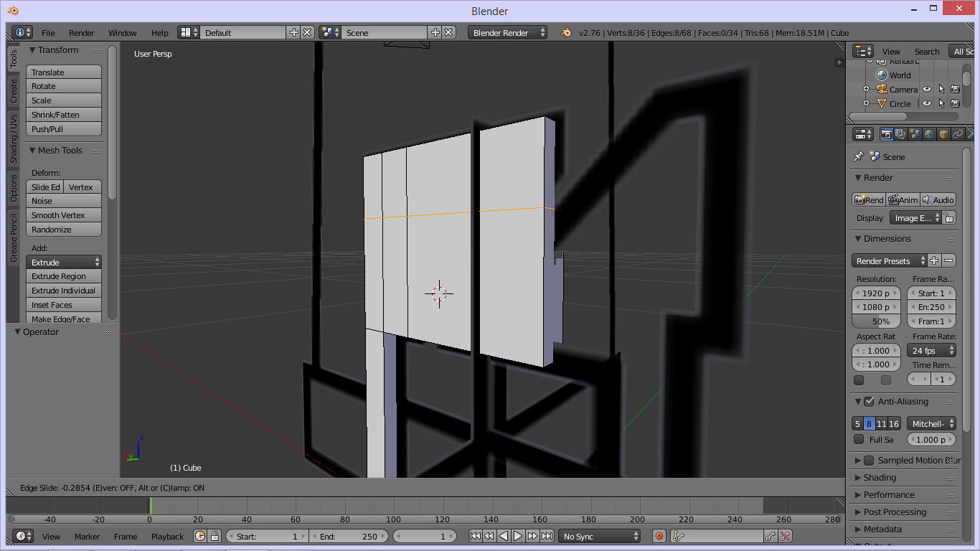
Task: Play the animation in reverse
Action: pos(504,536)
